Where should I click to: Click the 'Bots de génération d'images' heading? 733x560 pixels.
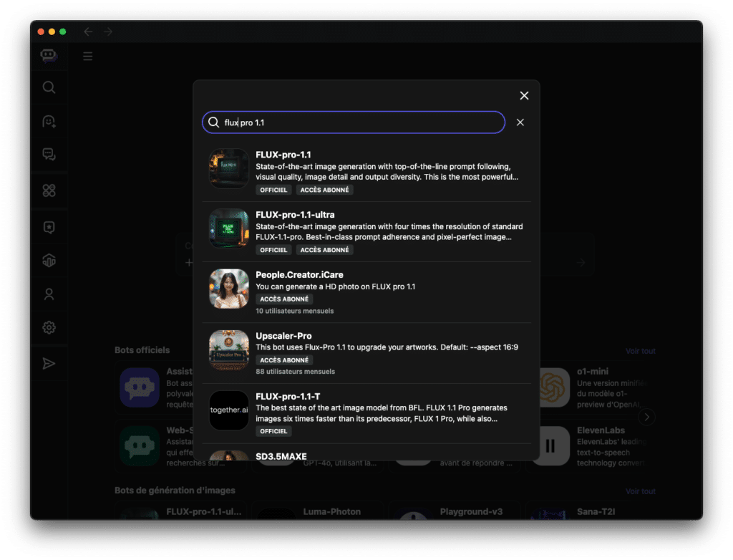175,491
